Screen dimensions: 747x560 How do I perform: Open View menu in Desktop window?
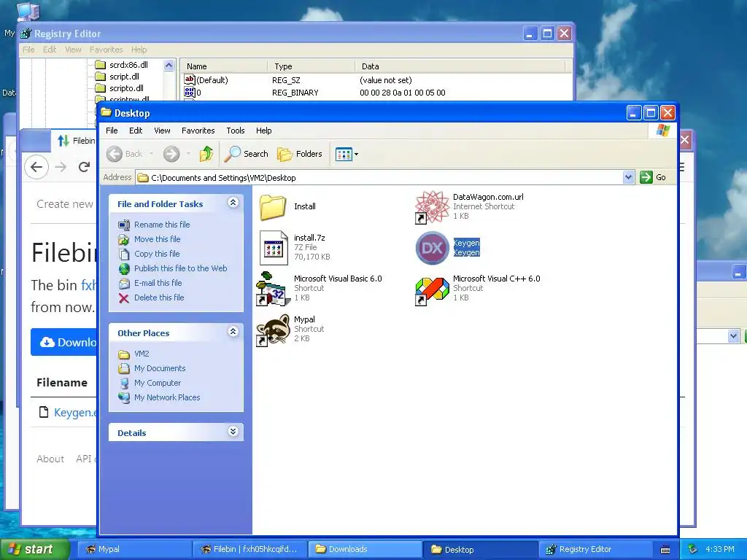(x=162, y=131)
